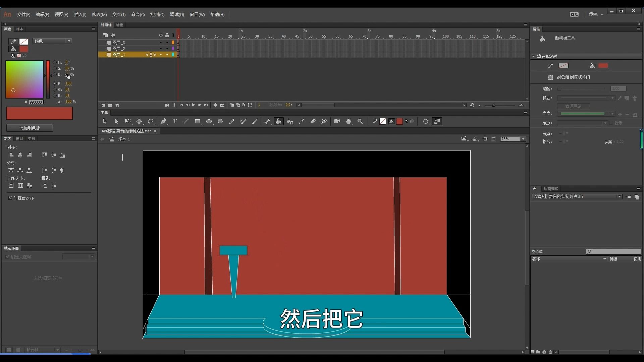The height and width of the screenshot is (362, 644).
Task: Select the Paint Bucket fill tool
Action: click(279, 121)
